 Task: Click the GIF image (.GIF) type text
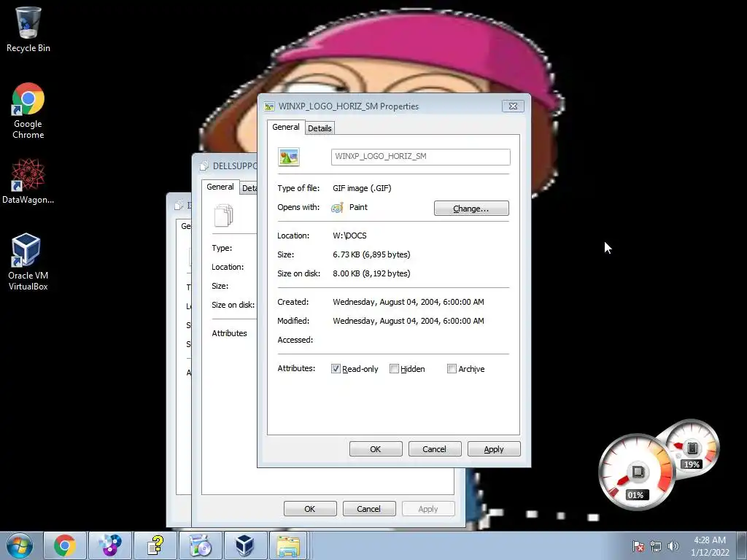[x=362, y=188]
